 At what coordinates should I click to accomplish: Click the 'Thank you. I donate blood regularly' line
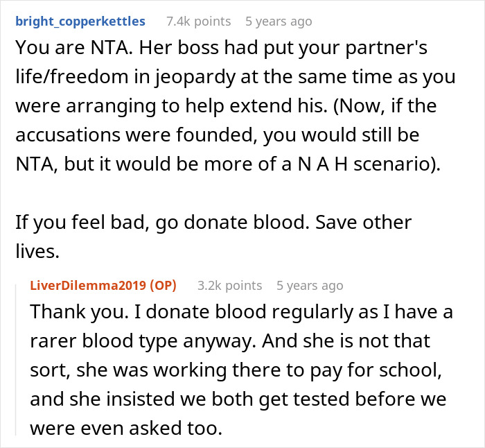(x=240, y=313)
